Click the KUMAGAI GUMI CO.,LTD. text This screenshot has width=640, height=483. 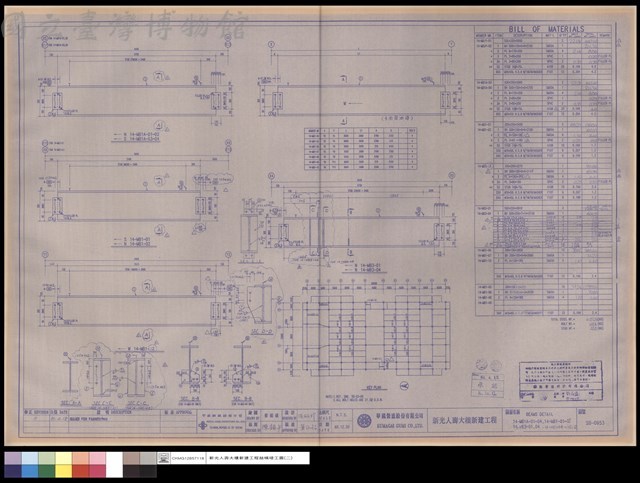pos(399,425)
